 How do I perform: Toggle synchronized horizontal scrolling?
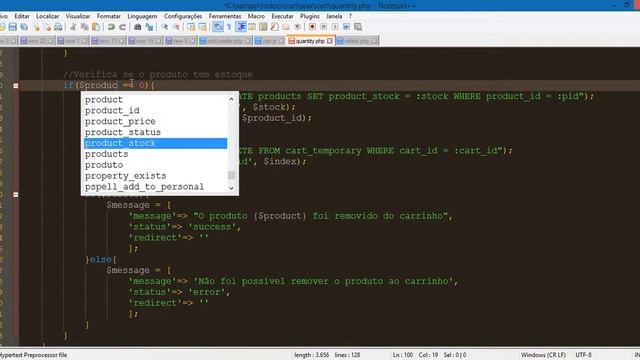202,27
